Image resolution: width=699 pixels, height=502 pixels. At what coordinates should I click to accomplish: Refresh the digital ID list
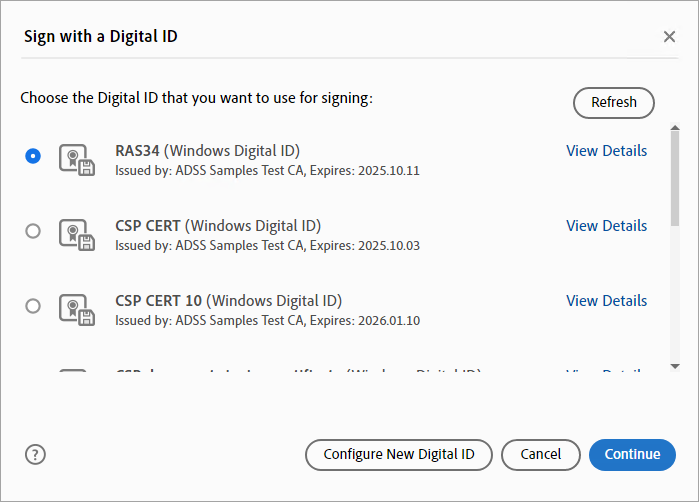[x=613, y=102]
